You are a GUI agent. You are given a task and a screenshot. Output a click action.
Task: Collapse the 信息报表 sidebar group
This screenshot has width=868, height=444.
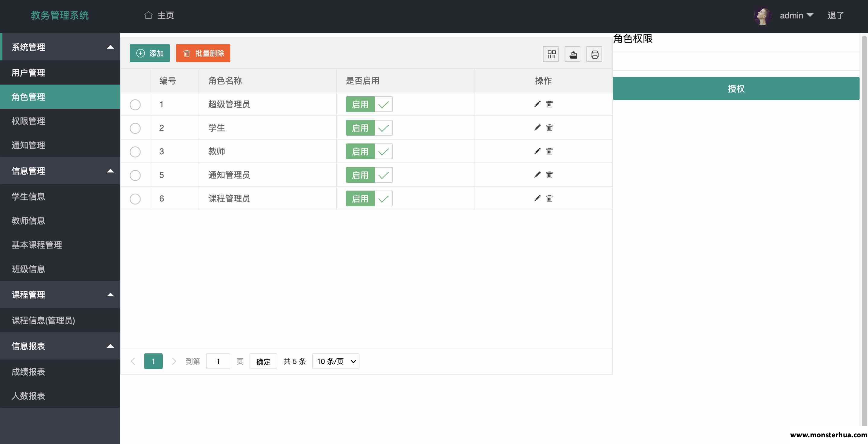click(x=60, y=346)
